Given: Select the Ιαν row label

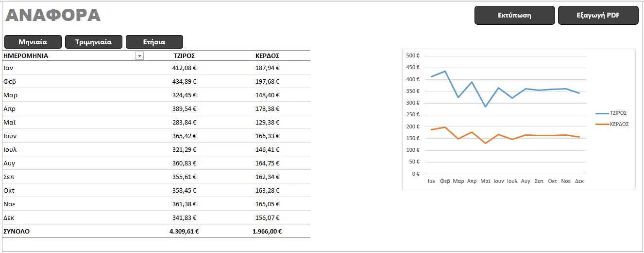Looking at the screenshot, I should tap(9, 68).
